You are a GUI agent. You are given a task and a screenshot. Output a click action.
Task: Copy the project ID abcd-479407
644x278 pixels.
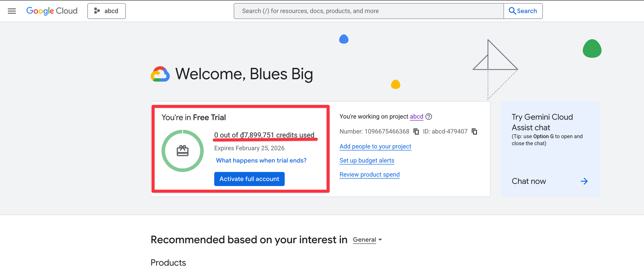click(x=474, y=132)
